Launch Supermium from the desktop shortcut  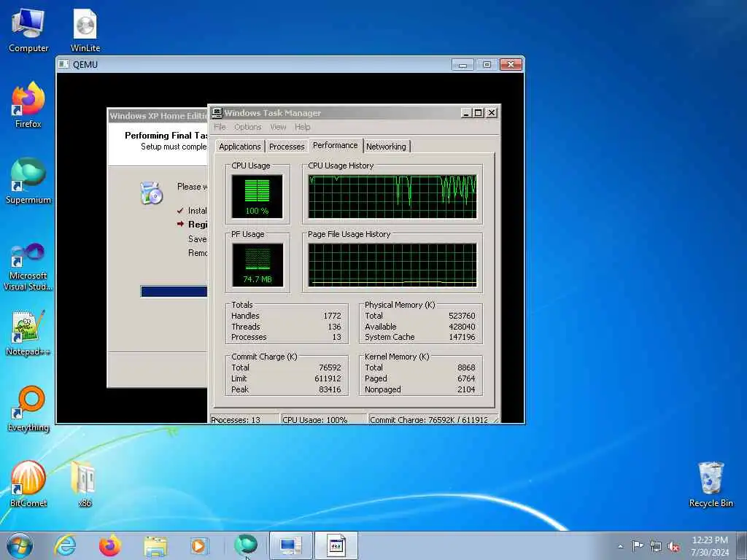(28, 181)
